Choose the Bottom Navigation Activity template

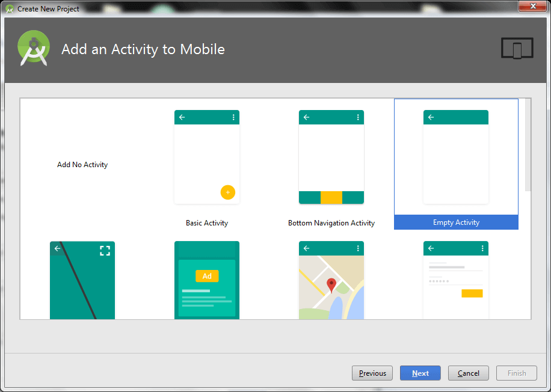tap(331, 158)
